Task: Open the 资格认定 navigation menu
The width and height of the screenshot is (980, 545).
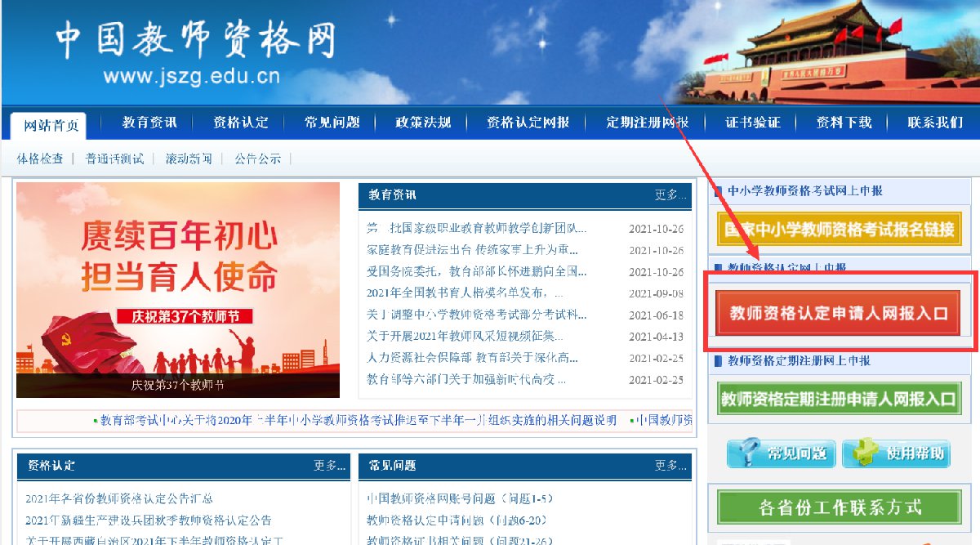Action: (x=241, y=123)
